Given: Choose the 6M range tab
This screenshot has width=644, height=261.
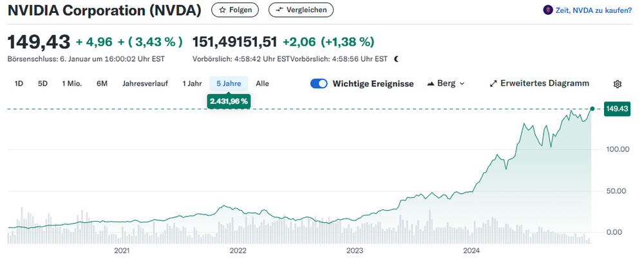Looking at the screenshot, I should coord(102,83).
